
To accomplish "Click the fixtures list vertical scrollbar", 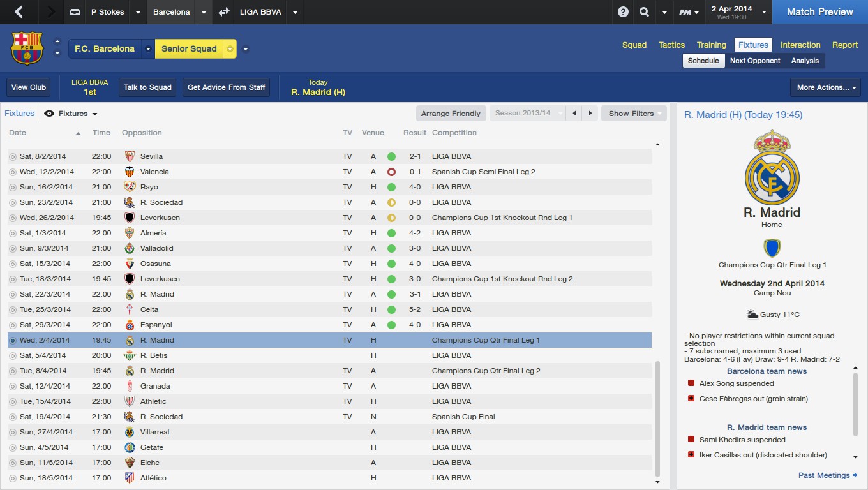I will tap(658, 419).
